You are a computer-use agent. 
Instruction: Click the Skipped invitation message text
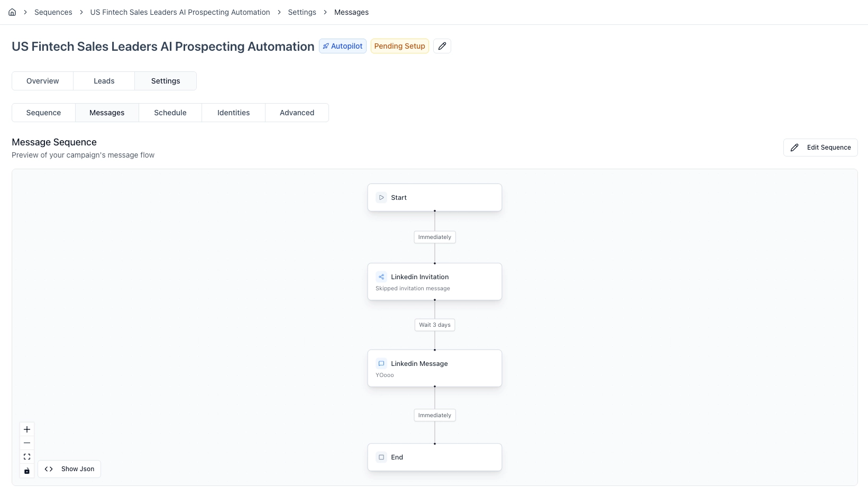coord(413,289)
